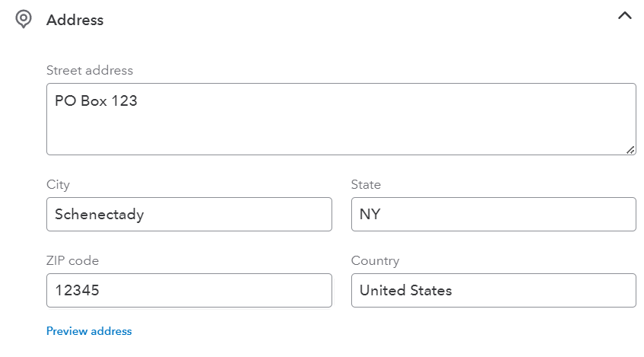Click the blank area right of Schenectady in the City field
This screenshot has width=644, height=357.
click(x=238, y=215)
